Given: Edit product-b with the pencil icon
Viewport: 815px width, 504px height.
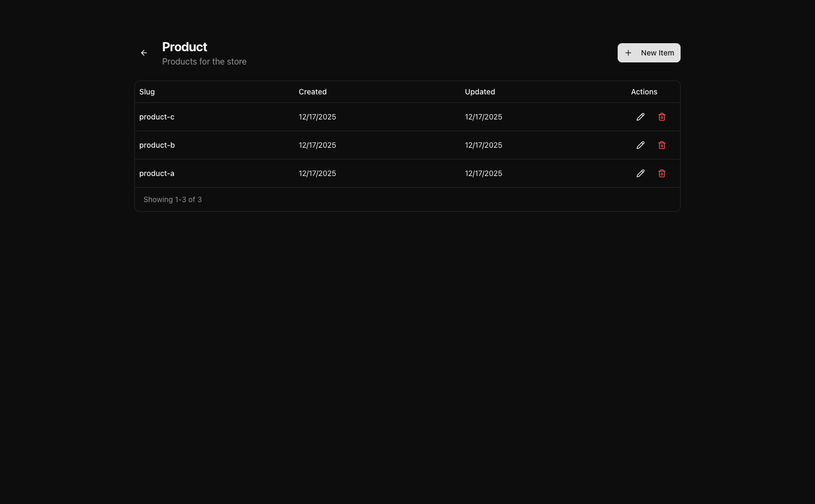Looking at the screenshot, I should (x=640, y=145).
